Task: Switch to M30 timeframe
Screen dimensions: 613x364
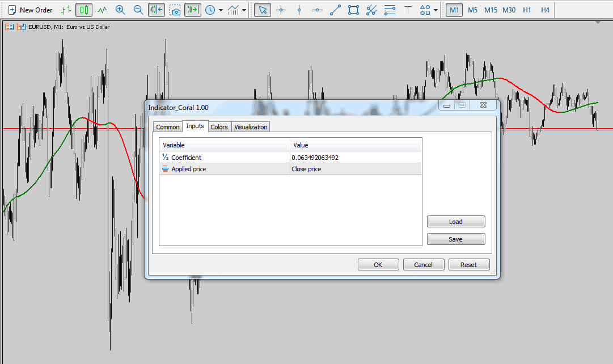Action: [509, 10]
